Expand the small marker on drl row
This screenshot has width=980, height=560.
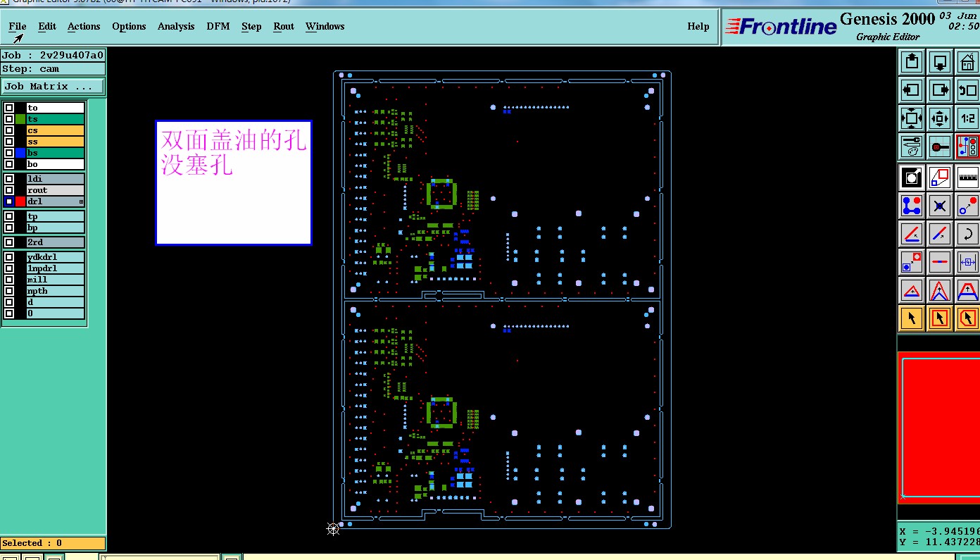click(81, 201)
